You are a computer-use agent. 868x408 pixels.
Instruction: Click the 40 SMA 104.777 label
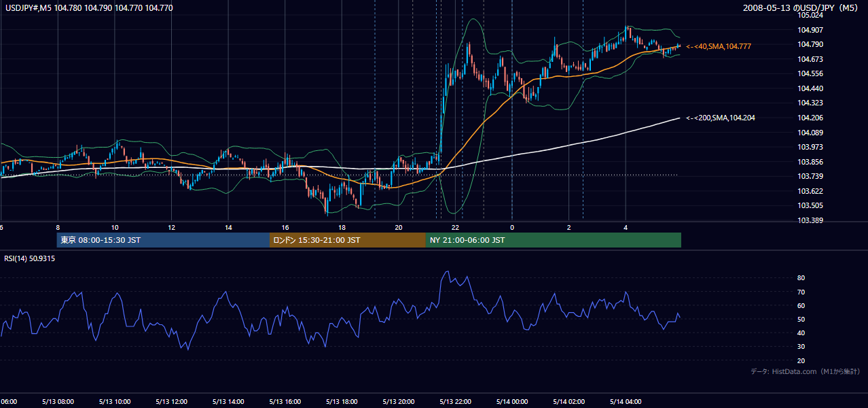tap(719, 46)
